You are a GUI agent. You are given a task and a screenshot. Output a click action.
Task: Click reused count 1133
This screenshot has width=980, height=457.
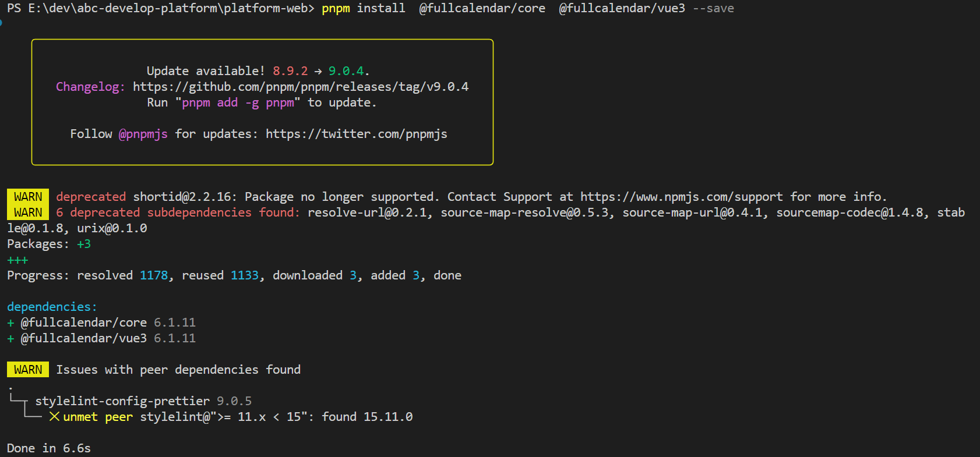pyautogui.click(x=245, y=275)
